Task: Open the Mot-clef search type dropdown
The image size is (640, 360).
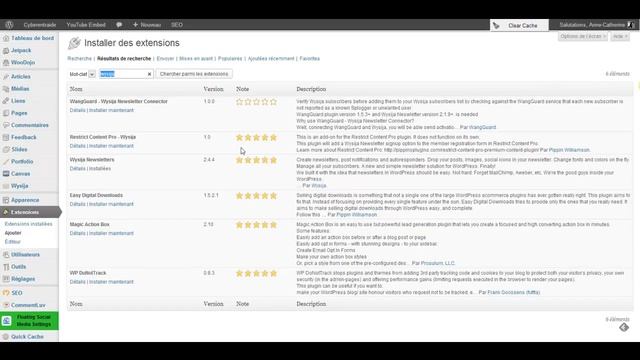Action: click(92, 74)
